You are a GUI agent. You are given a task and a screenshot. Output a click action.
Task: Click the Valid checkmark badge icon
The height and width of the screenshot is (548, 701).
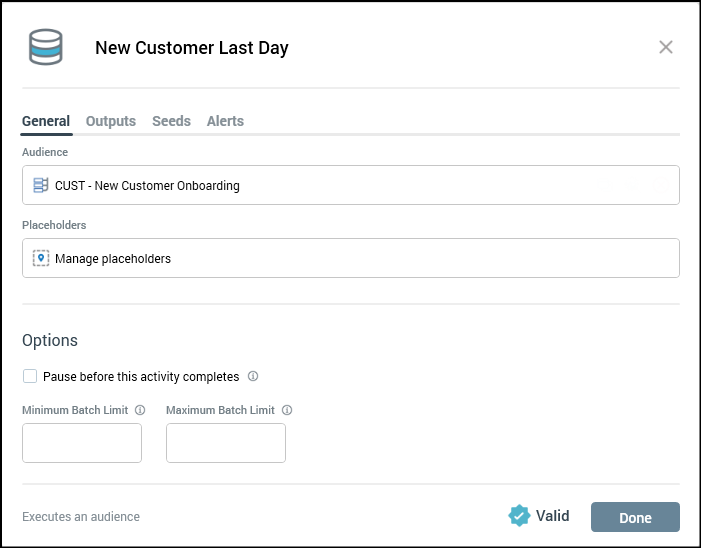coord(519,516)
